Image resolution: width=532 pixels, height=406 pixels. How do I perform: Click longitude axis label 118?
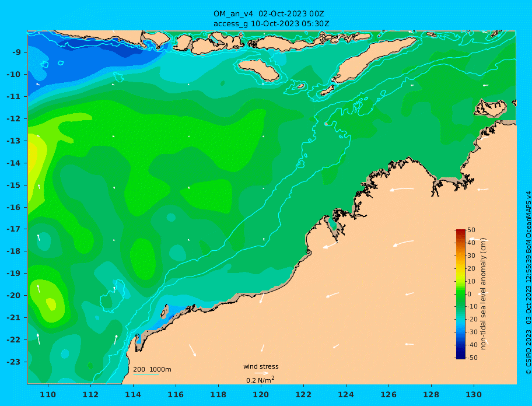218,395
